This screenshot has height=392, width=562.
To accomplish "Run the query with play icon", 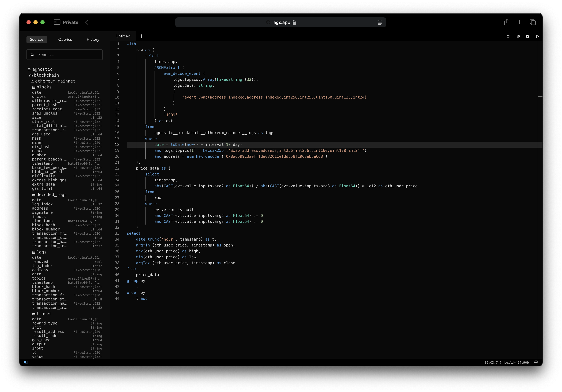I will (537, 36).
